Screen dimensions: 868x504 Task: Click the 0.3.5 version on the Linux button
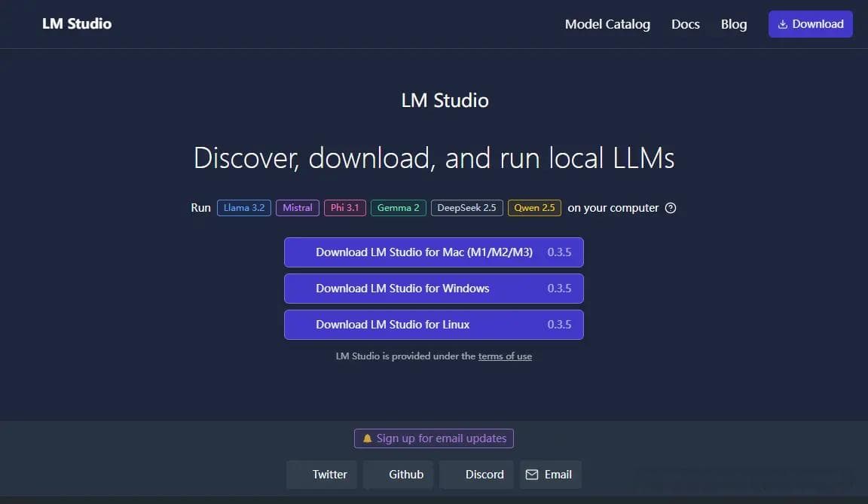(559, 325)
